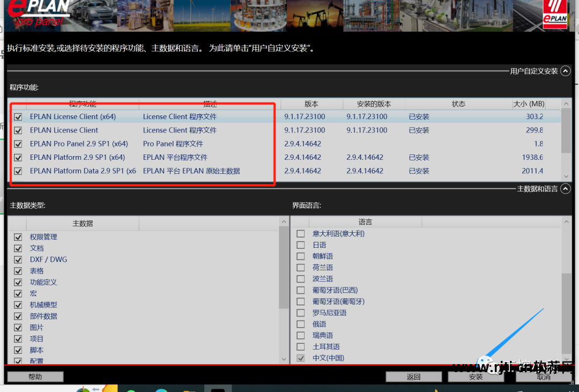
Task: Collapse the 主数据和语言 section
Action: (x=566, y=189)
